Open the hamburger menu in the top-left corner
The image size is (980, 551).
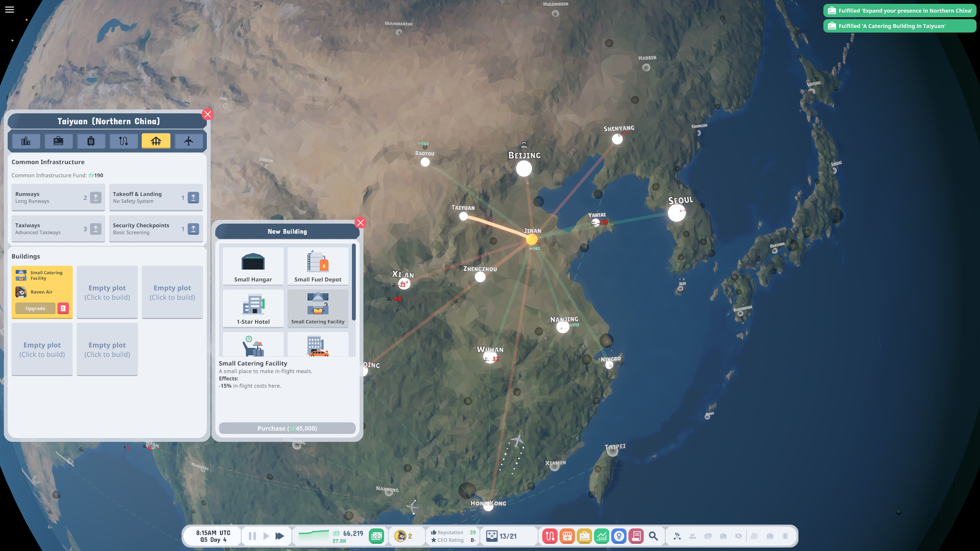(x=9, y=9)
